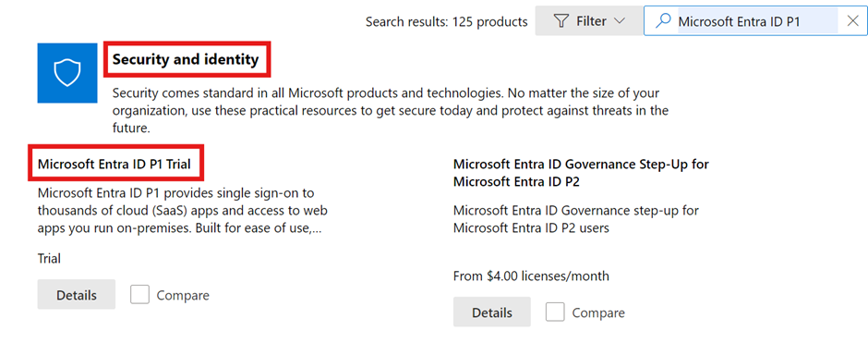Click the Compare label beside Entra ID P1 Trial

click(183, 295)
